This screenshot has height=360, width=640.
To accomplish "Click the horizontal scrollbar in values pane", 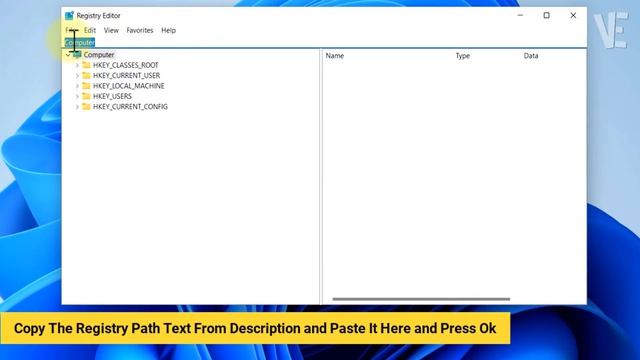I will click(421, 299).
